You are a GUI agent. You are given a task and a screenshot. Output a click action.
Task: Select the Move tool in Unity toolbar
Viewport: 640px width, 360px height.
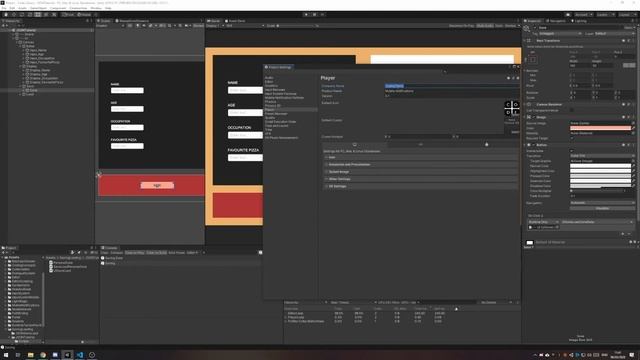tap(14, 14)
